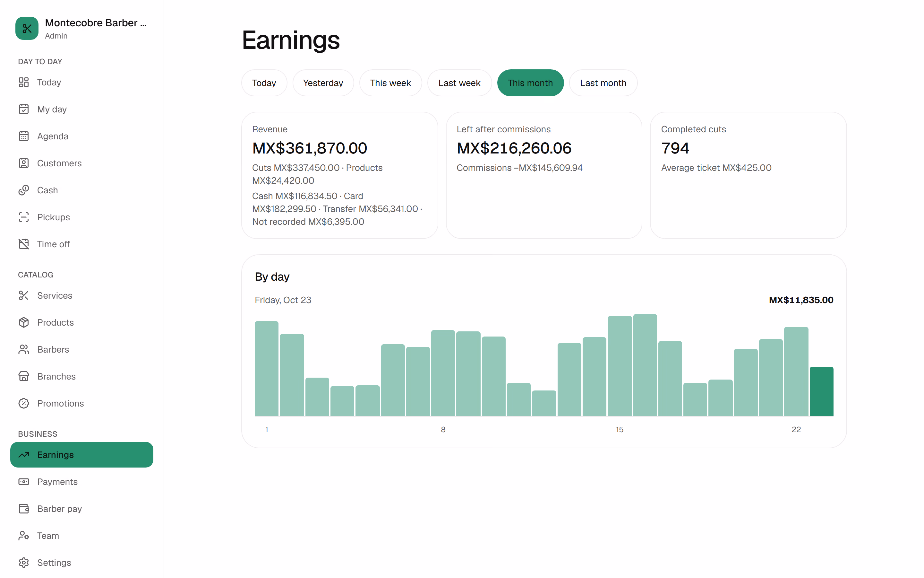This screenshot has width=924, height=578.
Task: Click the first day bar in chart
Action: pos(267,369)
